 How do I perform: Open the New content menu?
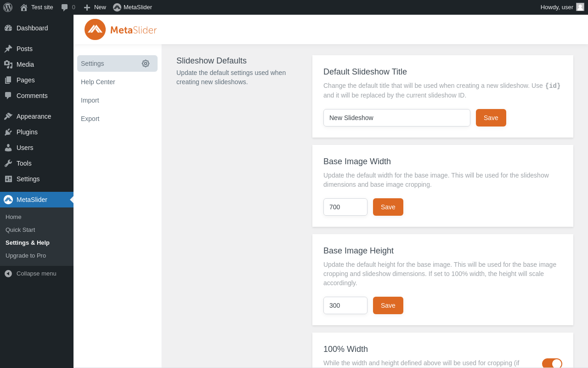[x=95, y=7]
